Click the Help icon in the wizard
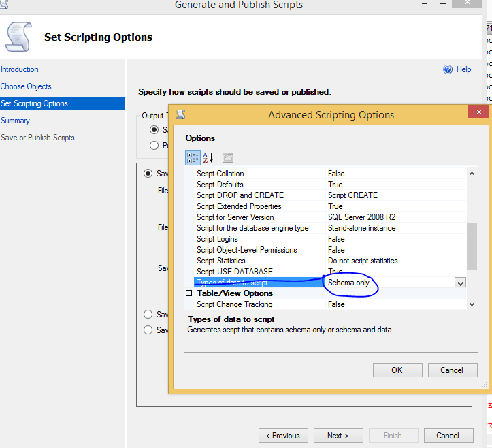The height and width of the screenshot is (448, 492). (x=448, y=69)
